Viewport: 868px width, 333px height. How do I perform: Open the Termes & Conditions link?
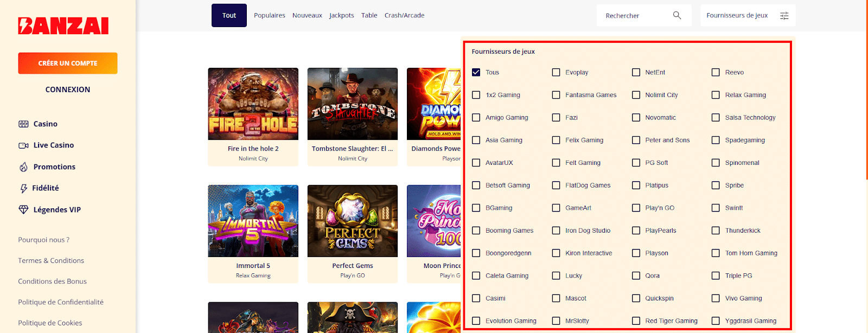51,260
